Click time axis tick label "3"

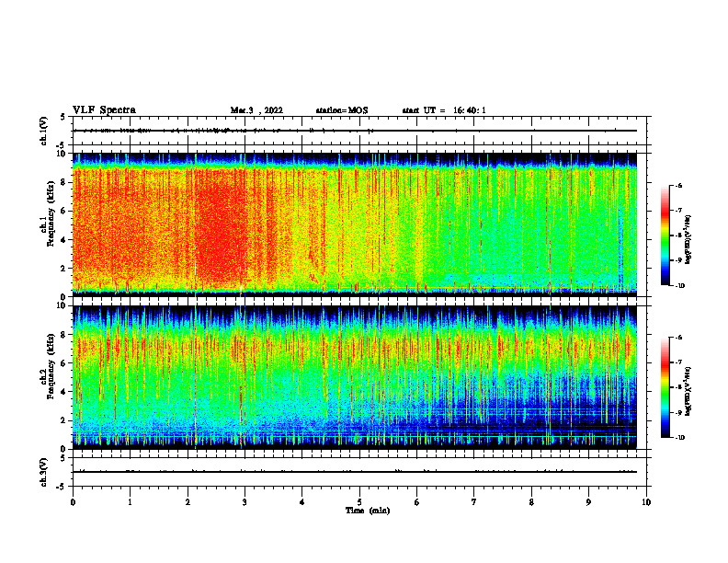[x=245, y=502]
